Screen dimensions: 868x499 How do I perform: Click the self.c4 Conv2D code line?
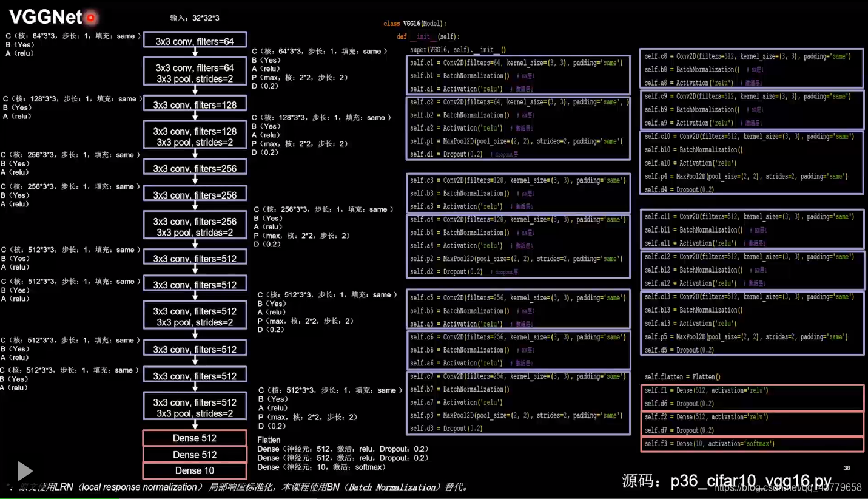[517, 220]
